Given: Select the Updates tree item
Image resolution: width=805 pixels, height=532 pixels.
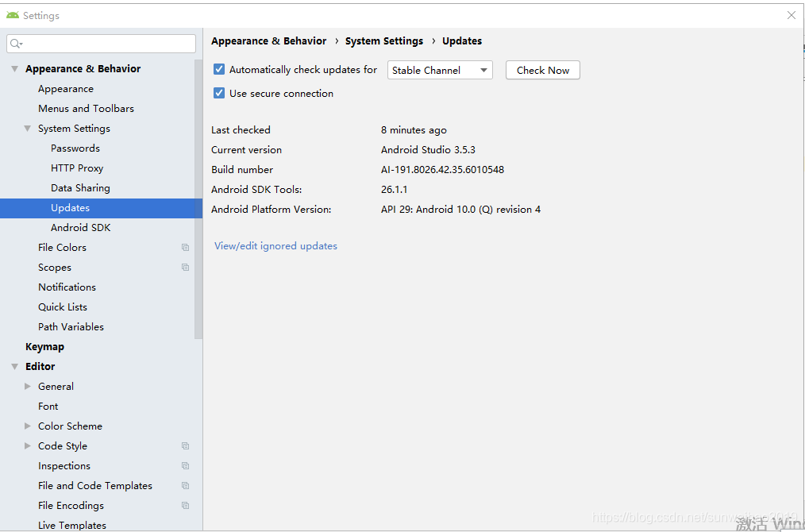Looking at the screenshot, I should coord(101,208).
